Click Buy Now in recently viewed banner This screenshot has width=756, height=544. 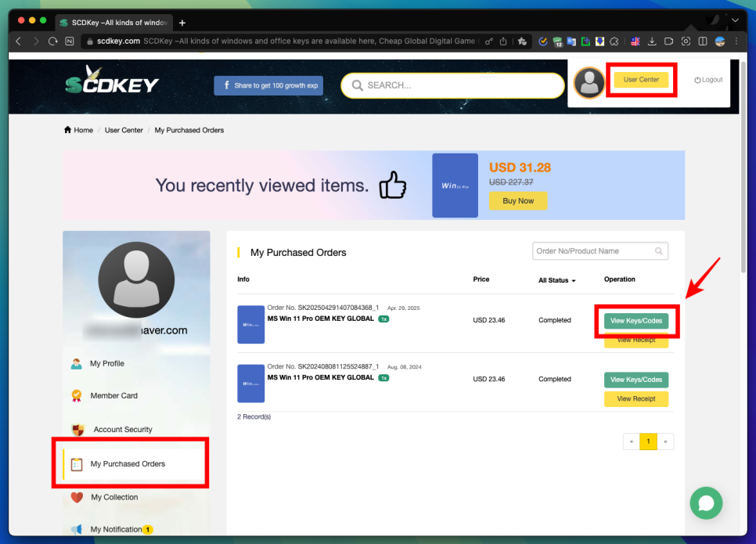click(518, 200)
